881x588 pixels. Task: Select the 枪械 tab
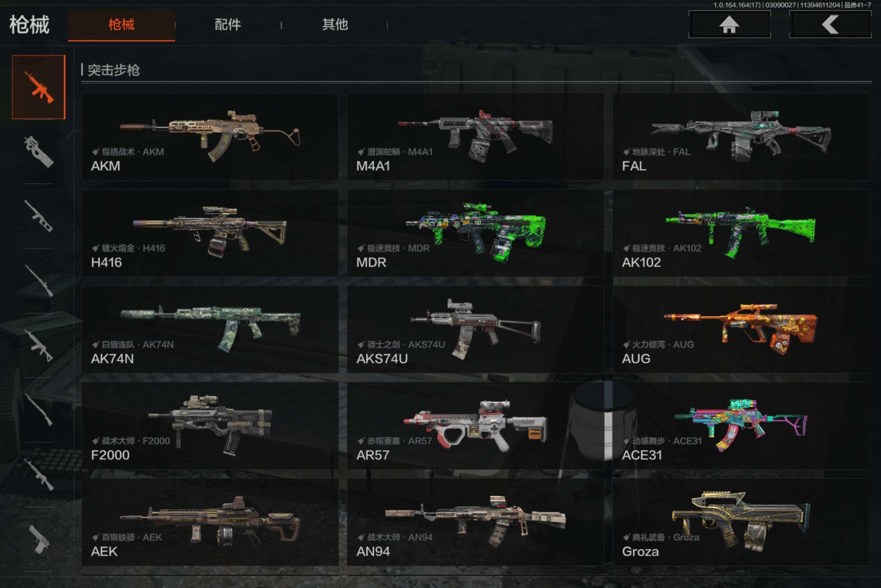tap(122, 25)
